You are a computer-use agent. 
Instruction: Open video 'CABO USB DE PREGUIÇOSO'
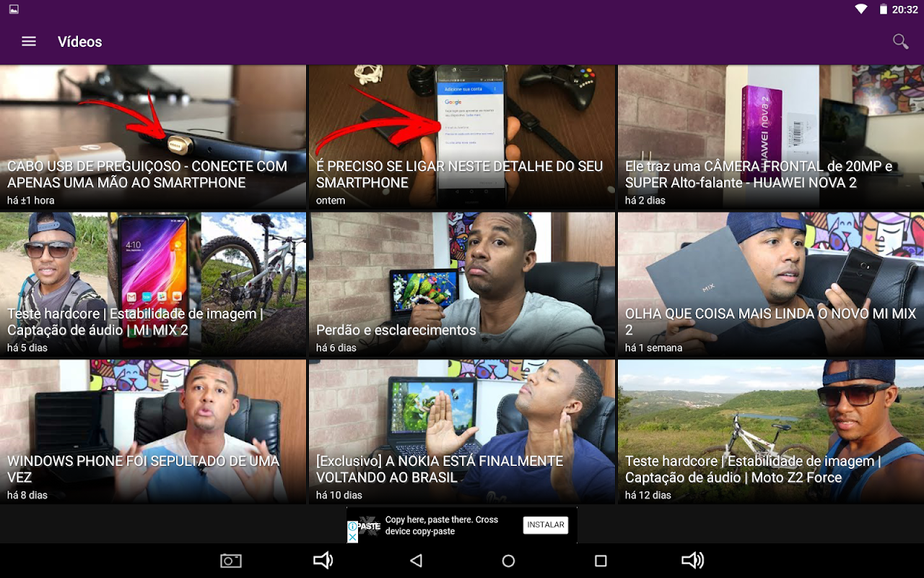pyautogui.click(x=153, y=137)
